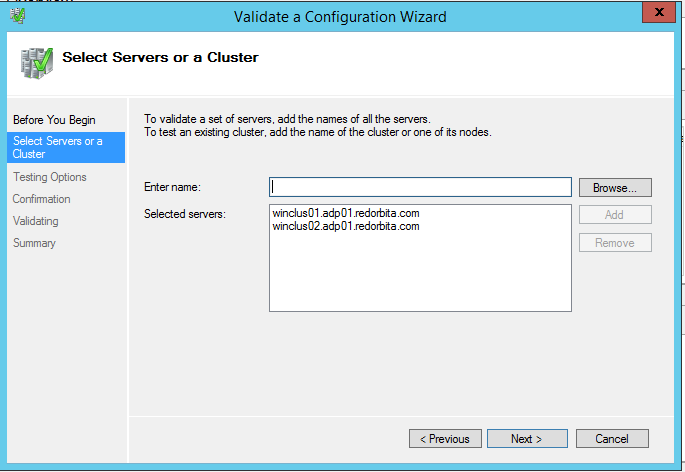Click the Validate a Configuration Wizard title bar

coord(340,16)
